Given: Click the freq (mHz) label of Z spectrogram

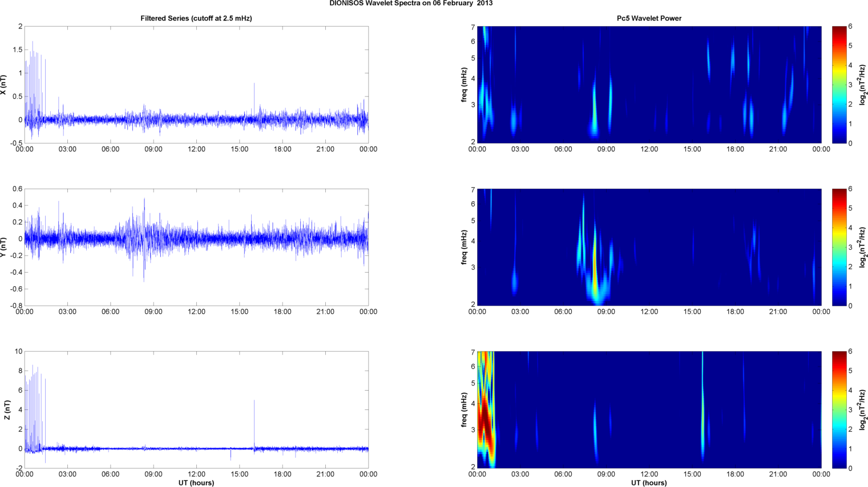Looking at the screenshot, I should 465,409.
